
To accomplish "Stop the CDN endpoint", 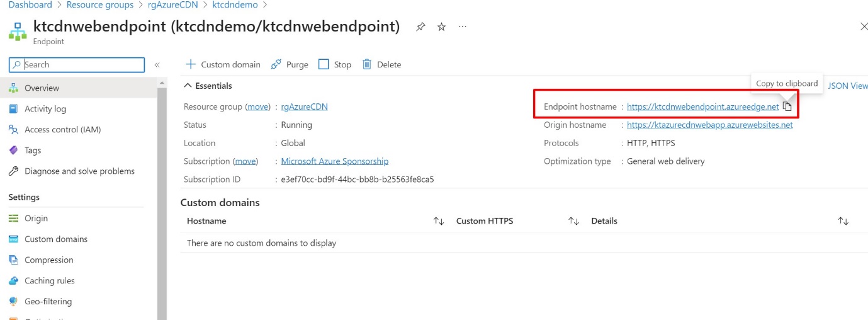I will pos(335,64).
